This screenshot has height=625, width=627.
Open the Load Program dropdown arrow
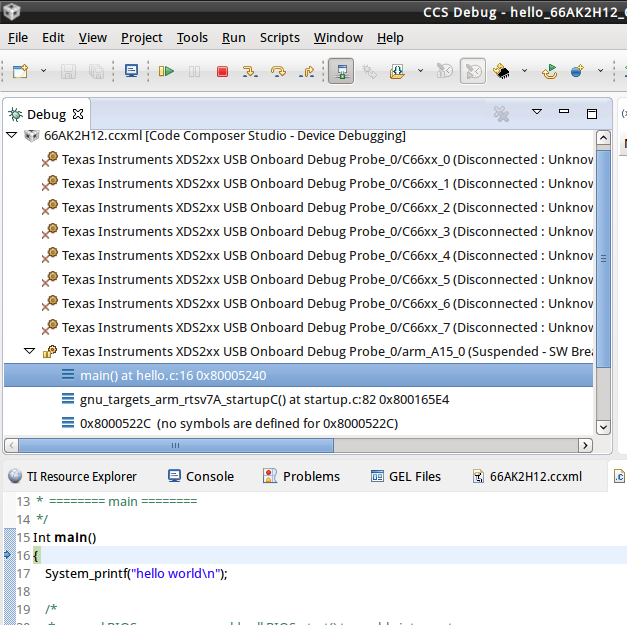420,71
